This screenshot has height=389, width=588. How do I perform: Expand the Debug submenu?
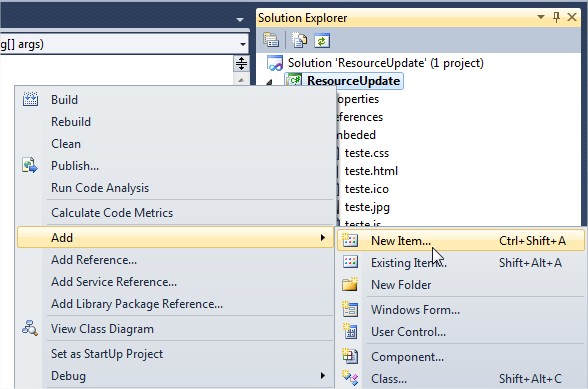(x=175, y=375)
